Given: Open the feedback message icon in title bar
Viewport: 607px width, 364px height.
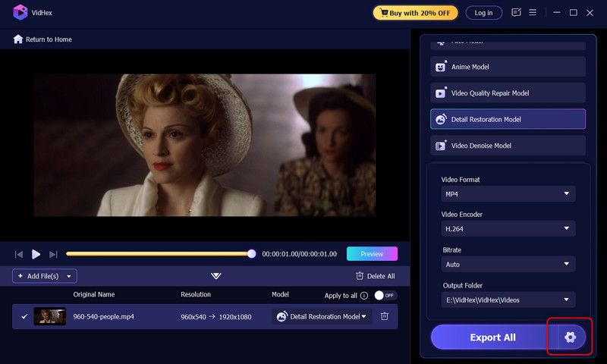Looking at the screenshot, I should [x=517, y=13].
